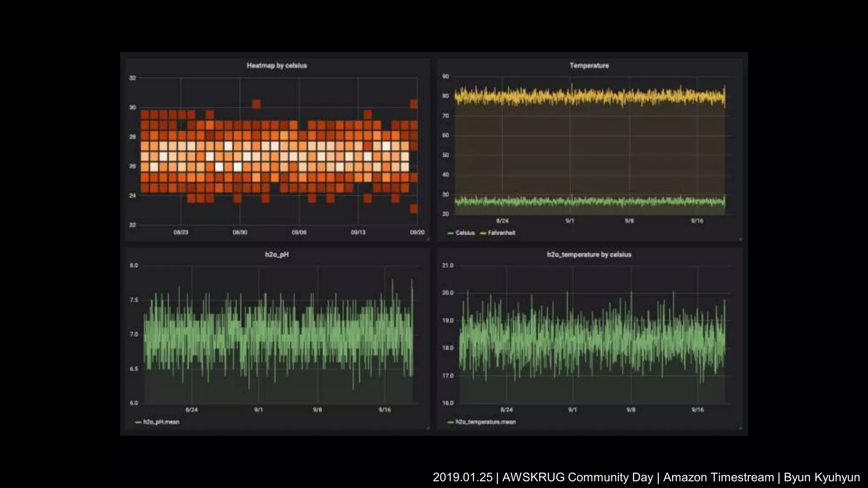
Task: Open h2o_temperature by celsius panel title menu
Action: pyautogui.click(x=589, y=255)
